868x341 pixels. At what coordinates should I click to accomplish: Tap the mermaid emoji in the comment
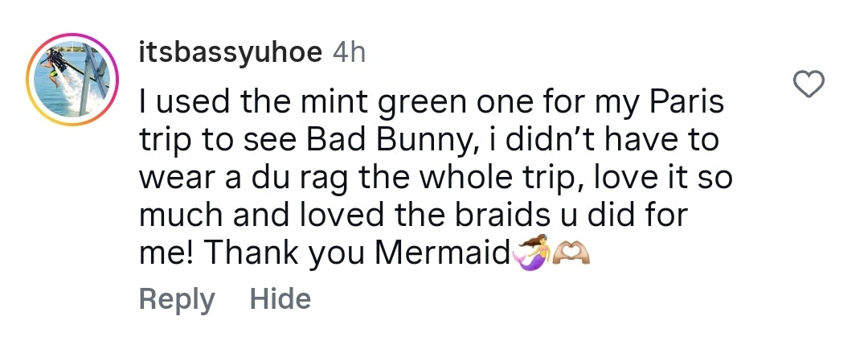click(x=532, y=253)
